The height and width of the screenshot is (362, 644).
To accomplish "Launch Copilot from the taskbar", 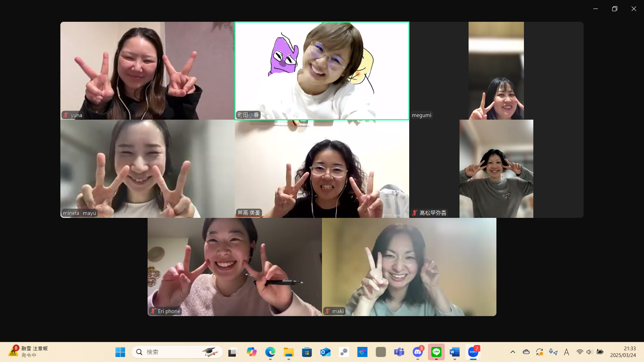I will pyautogui.click(x=252, y=352).
